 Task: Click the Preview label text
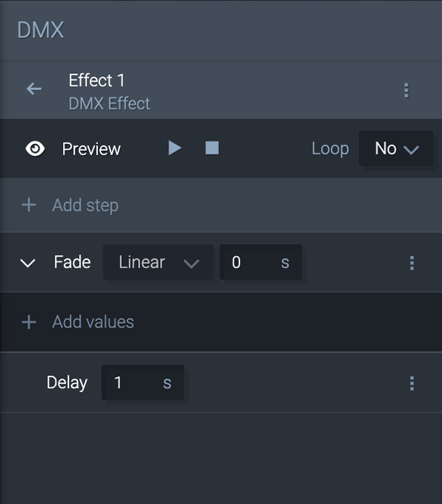91,149
